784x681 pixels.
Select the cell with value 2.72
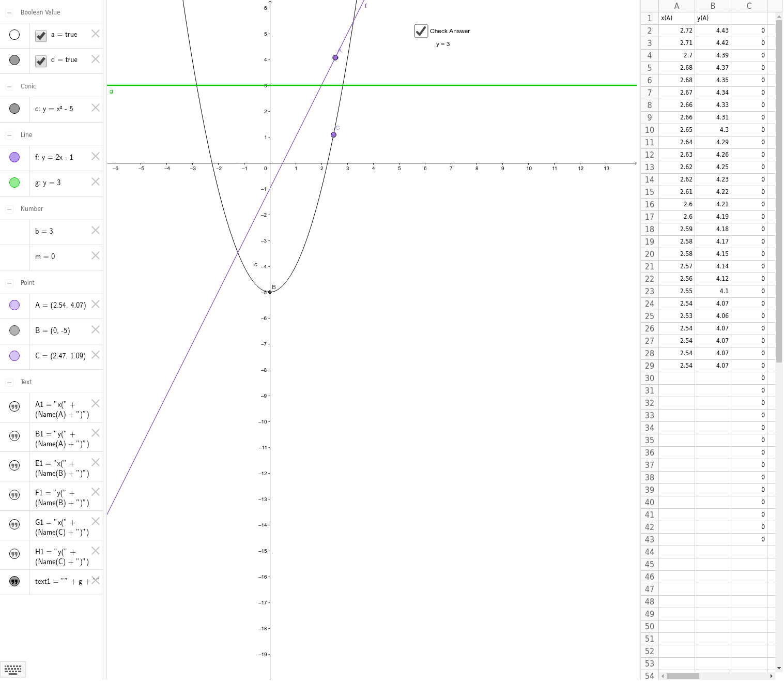pos(677,31)
